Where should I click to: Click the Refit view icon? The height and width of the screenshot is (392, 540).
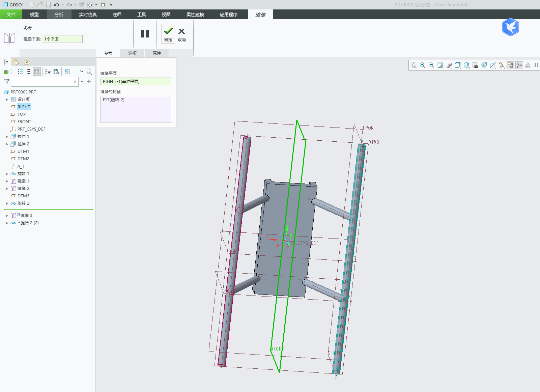click(414, 65)
